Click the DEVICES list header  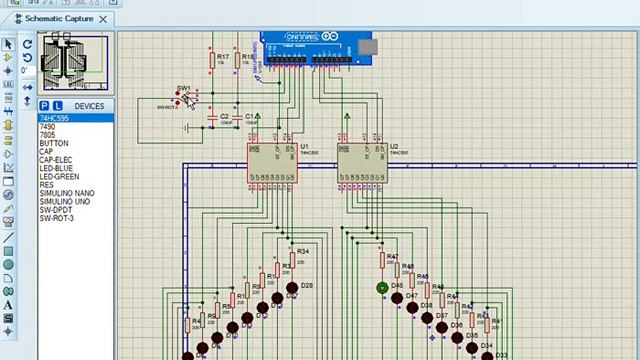pos(89,106)
